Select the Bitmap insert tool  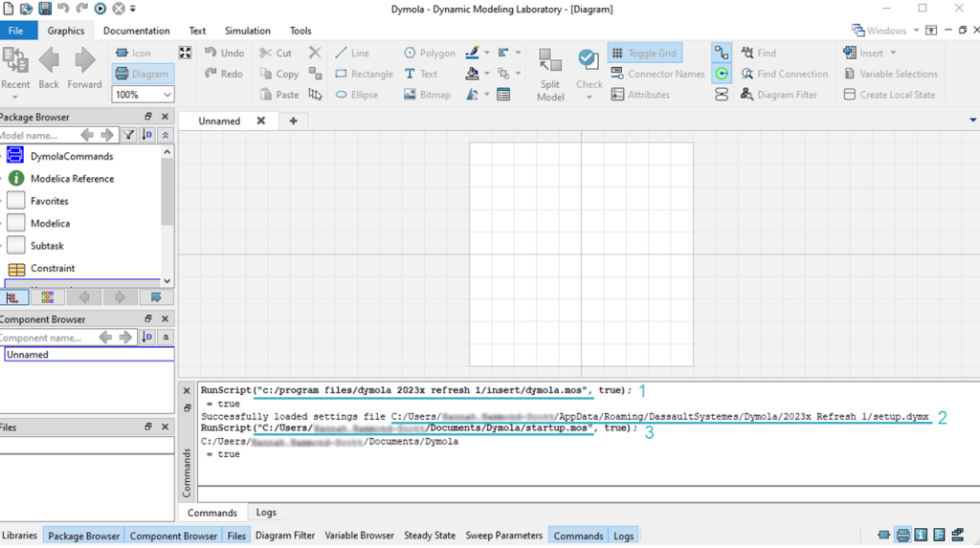coord(427,95)
